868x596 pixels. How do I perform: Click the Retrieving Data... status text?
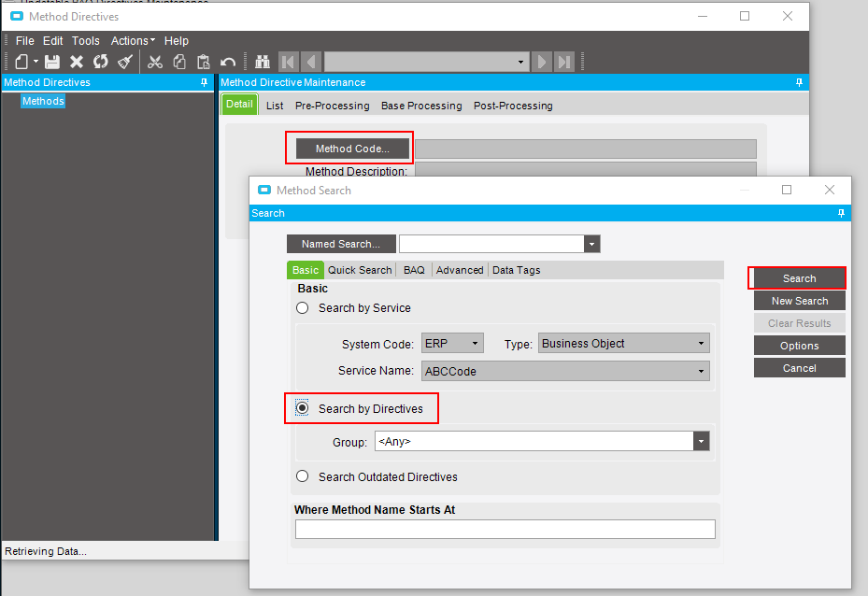pyautogui.click(x=46, y=551)
